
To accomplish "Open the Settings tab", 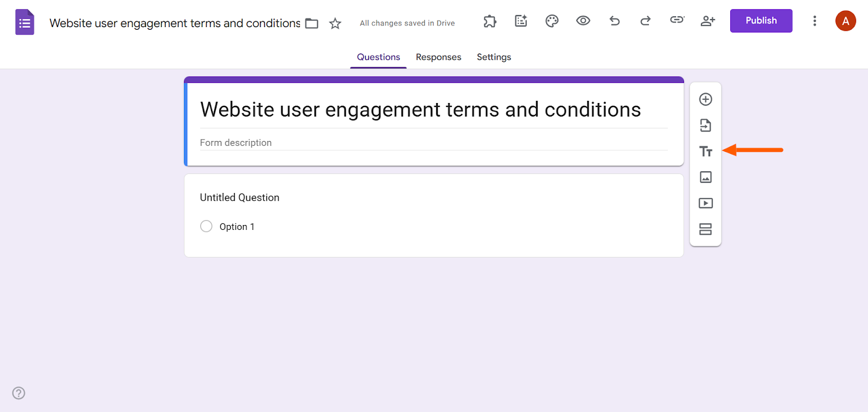I will click(x=493, y=57).
